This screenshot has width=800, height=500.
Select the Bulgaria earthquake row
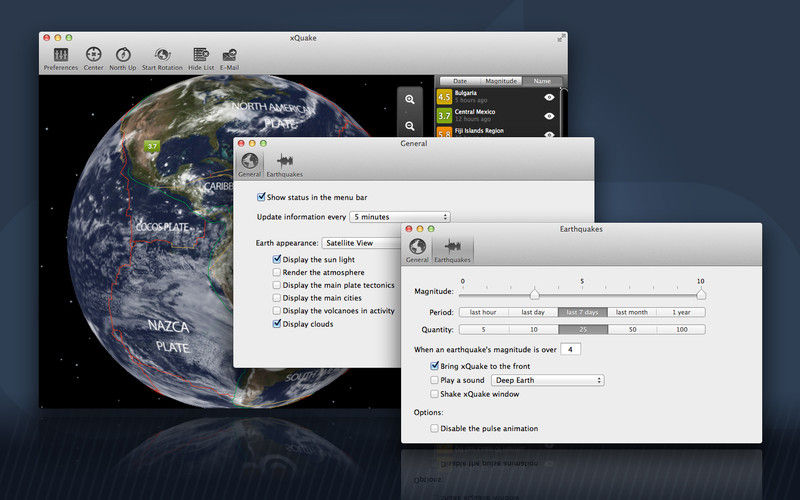498,96
